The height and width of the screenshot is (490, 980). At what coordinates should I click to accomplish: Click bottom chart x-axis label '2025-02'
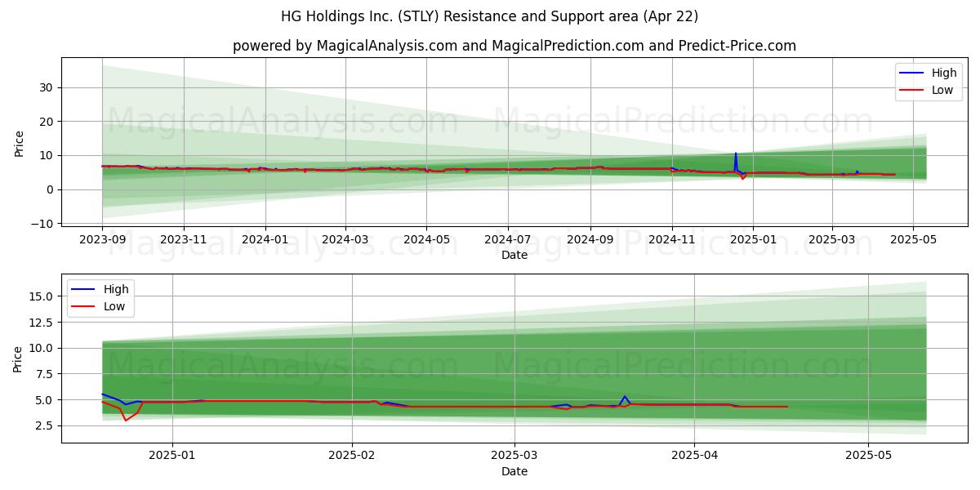point(352,457)
